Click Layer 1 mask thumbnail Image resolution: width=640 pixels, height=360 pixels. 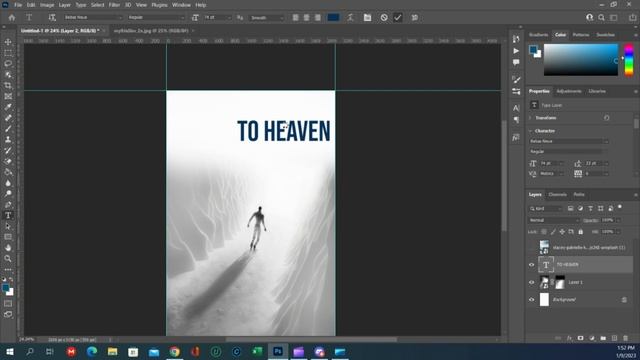tap(560, 282)
